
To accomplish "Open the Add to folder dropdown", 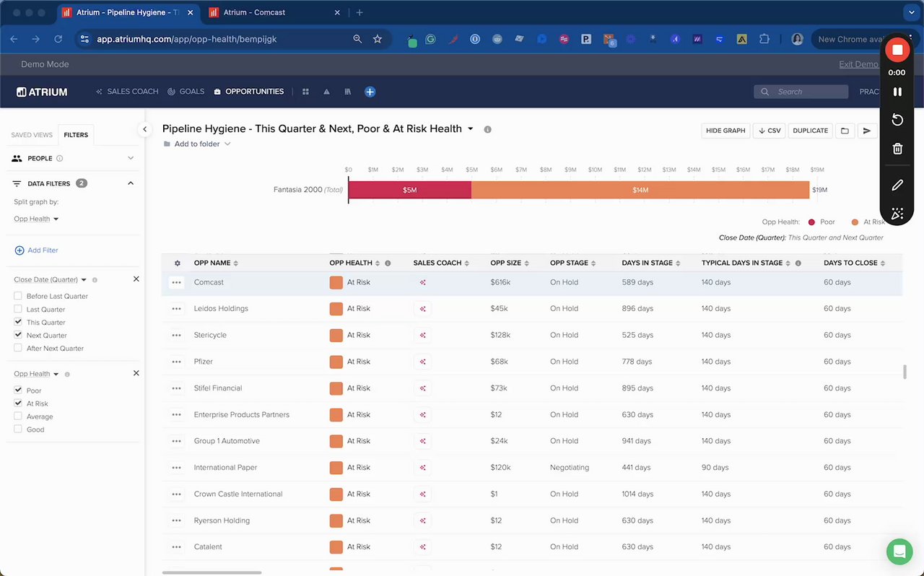I will coord(201,144).
